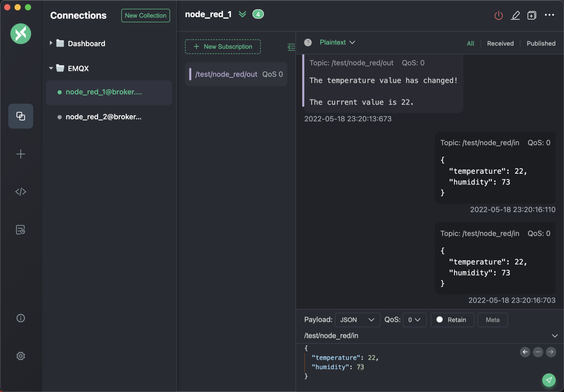
Task: Open the Log page icon in sidebar
Action: (21, 230)
